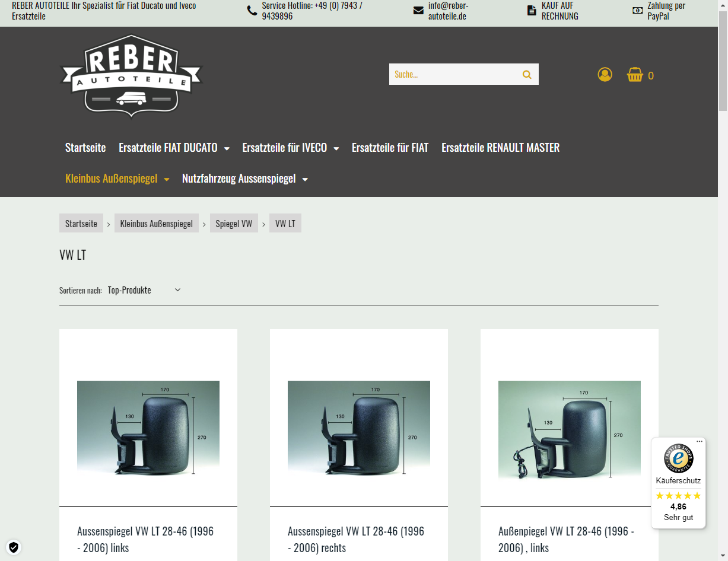The width and height of the screenshot is (728, 561).
Task: Click VW LT breadcrumb
Action: click(x=285, y=223)
